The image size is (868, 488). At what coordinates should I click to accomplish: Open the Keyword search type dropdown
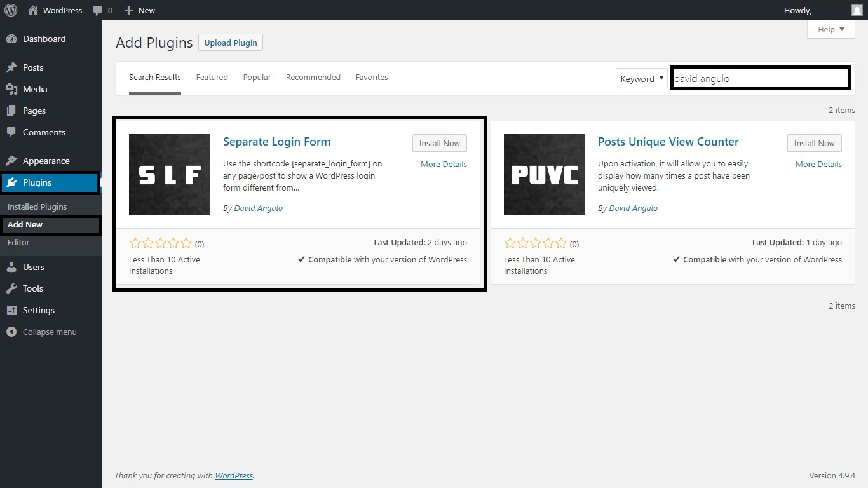642,78
